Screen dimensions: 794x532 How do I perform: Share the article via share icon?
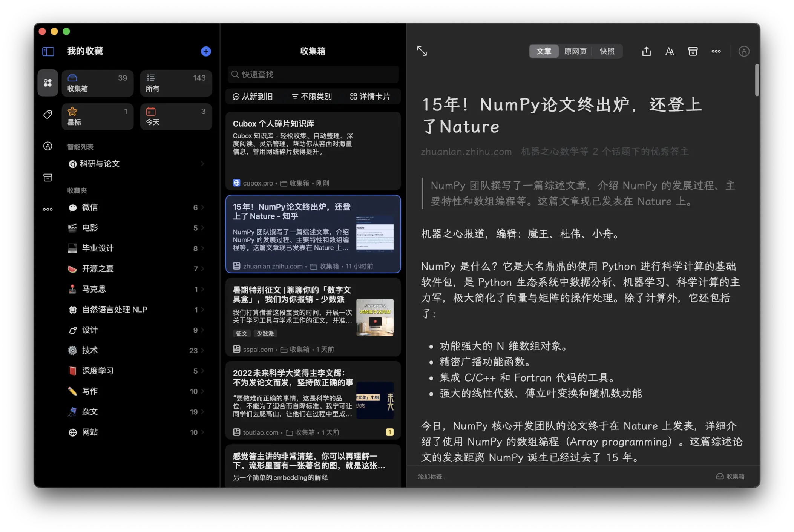click(x=647, y=51)
